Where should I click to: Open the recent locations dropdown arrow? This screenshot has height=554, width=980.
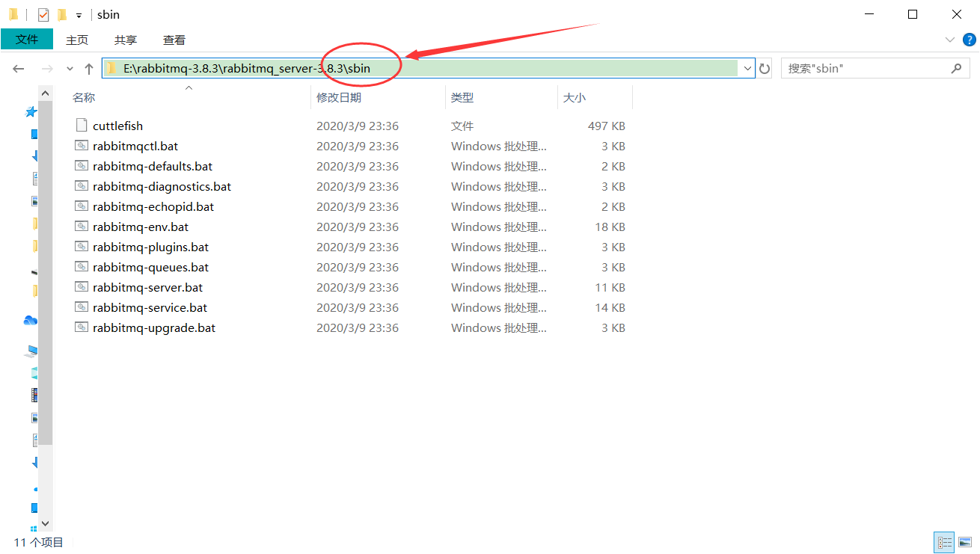[x=70, y=68]
